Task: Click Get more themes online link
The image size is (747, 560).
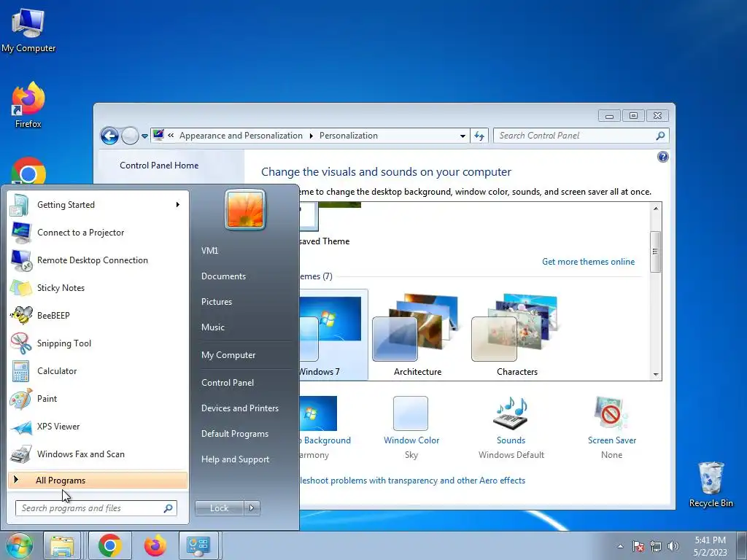Action: click(x=589, y=262)
